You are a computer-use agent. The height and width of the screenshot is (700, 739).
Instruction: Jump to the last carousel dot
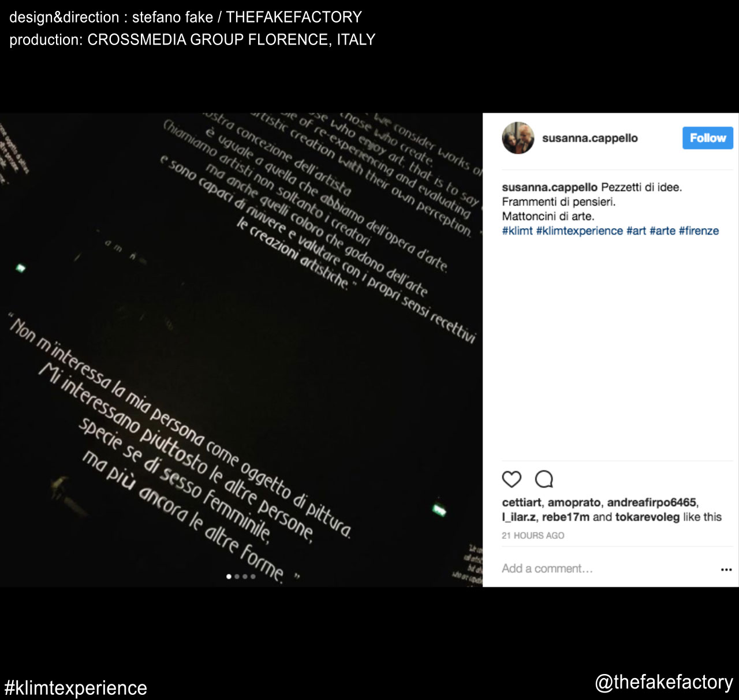[x=253, y=576]
